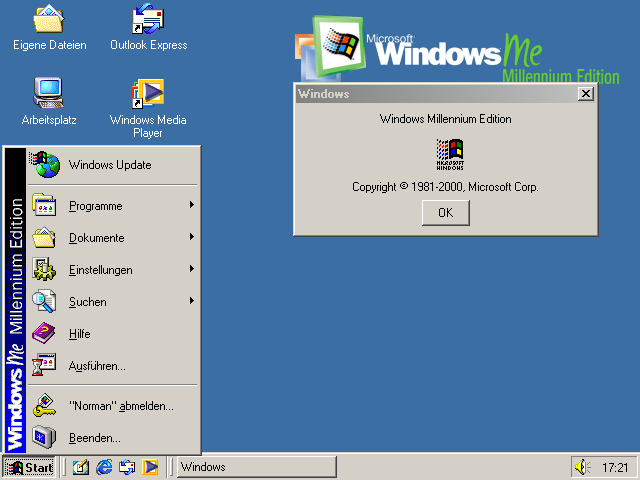
Task: Open Outlook Express from quick launch bar
Action: point(127,467)
